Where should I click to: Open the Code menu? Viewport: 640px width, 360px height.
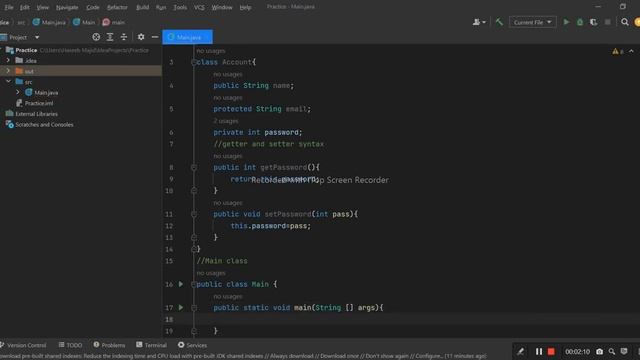tap(93, 7)
